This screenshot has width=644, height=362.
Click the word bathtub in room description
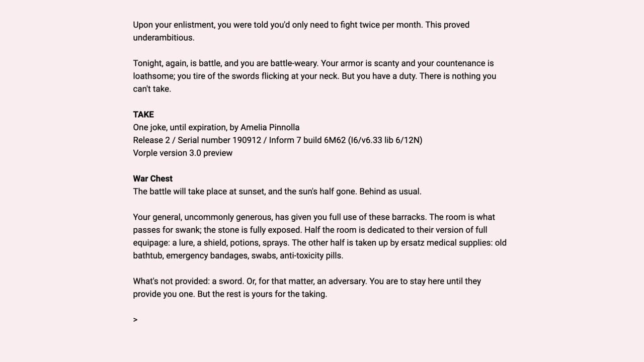click(x=147, y=255)
